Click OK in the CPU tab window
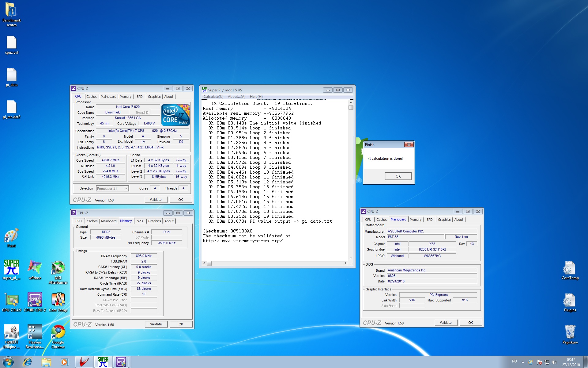Screen dimensions: 588x368 pyautogui.click(x=181, y=200)
